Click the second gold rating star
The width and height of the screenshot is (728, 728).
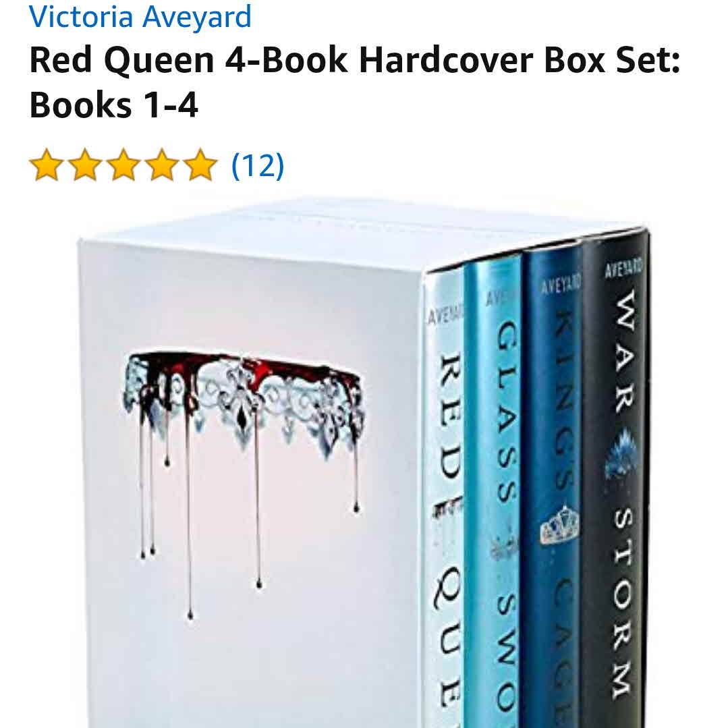(x=85, y=165)
